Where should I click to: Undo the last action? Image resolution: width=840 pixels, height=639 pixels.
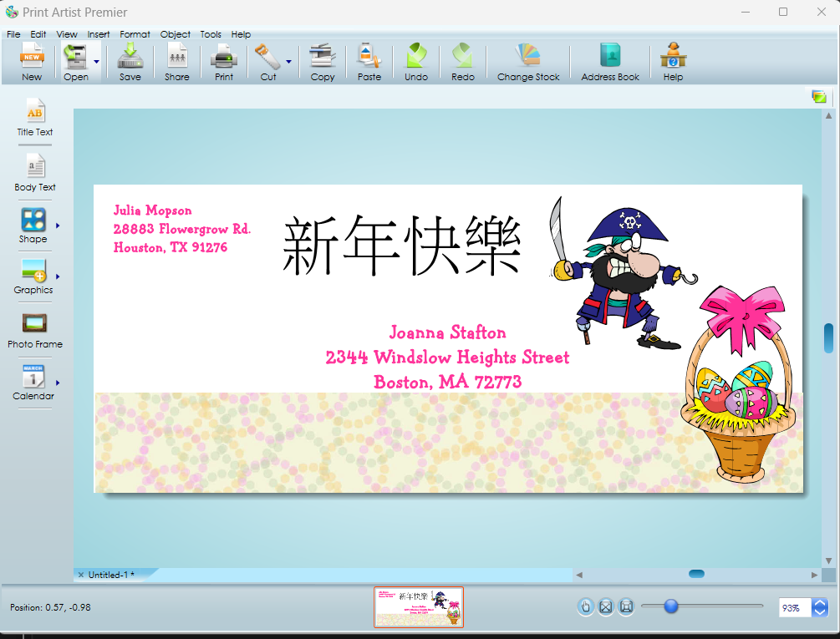point(415,60)
